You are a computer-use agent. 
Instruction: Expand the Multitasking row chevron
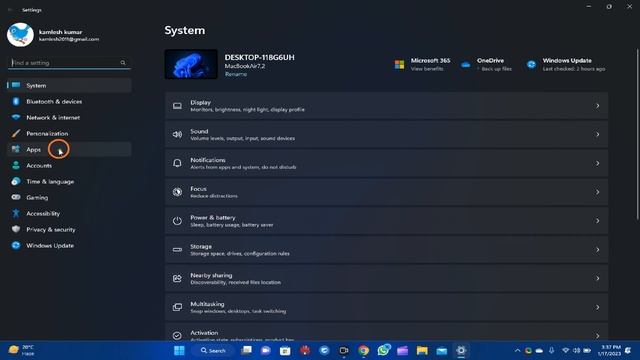point(597,307)
